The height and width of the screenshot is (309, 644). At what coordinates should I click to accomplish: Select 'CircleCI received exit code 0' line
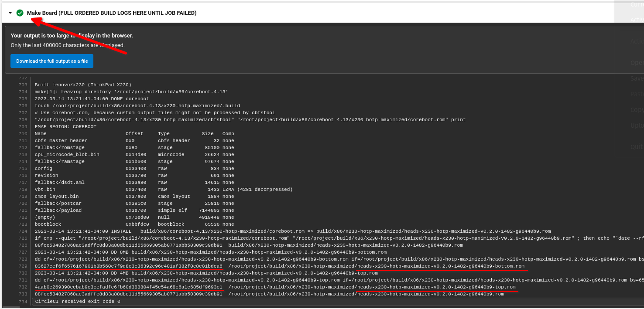(x=78, y=302)
